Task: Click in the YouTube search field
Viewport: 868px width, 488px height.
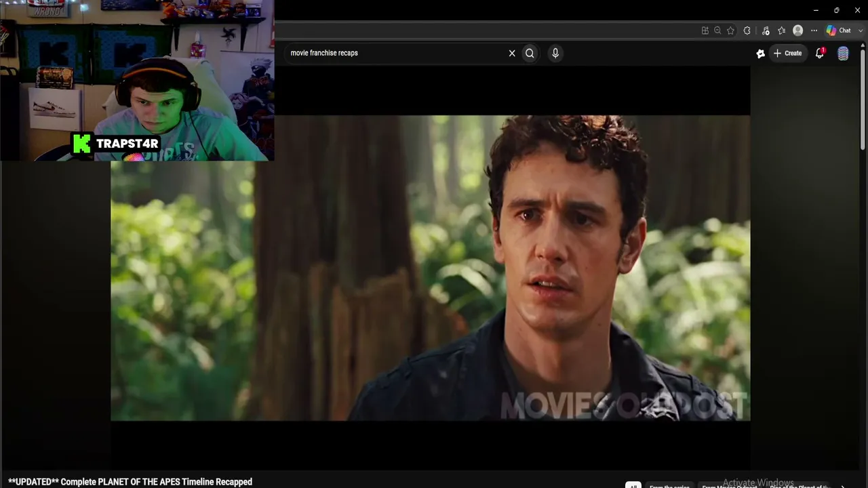Action: pyautogui.click(x=397, y=53)
